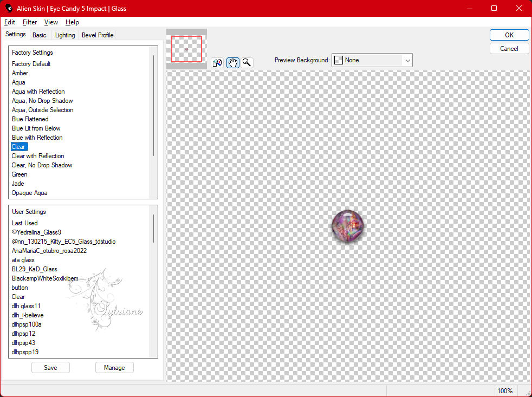Choose the Amber preset

(20, 73)
